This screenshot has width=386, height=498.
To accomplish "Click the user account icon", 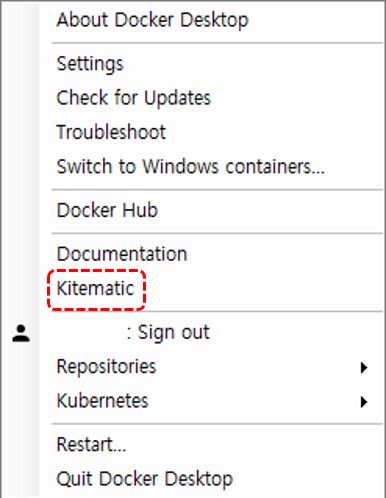I will (21, 334).
